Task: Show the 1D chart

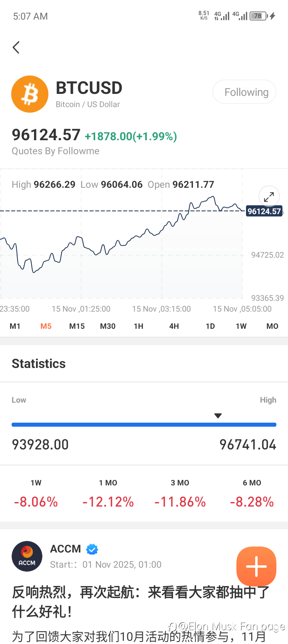Action: (210, 326)
